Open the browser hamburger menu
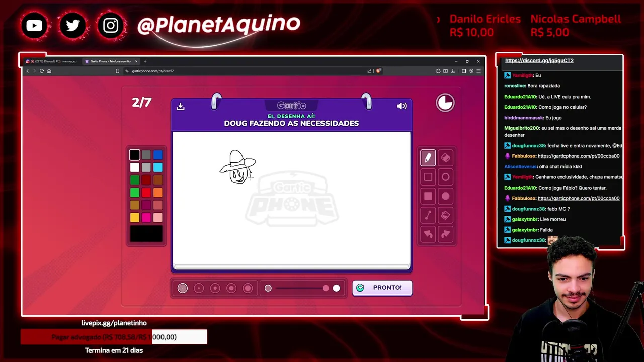 (478, 71)
